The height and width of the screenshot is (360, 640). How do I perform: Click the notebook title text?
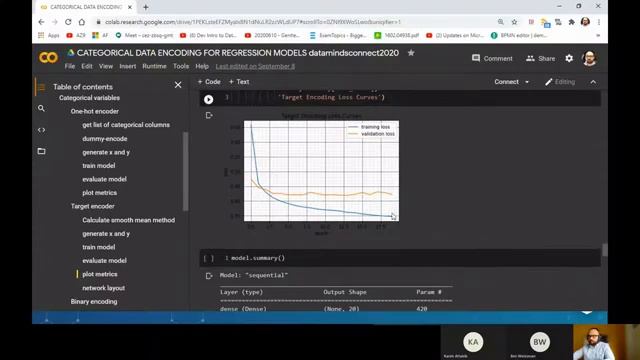tap(238, 53)
